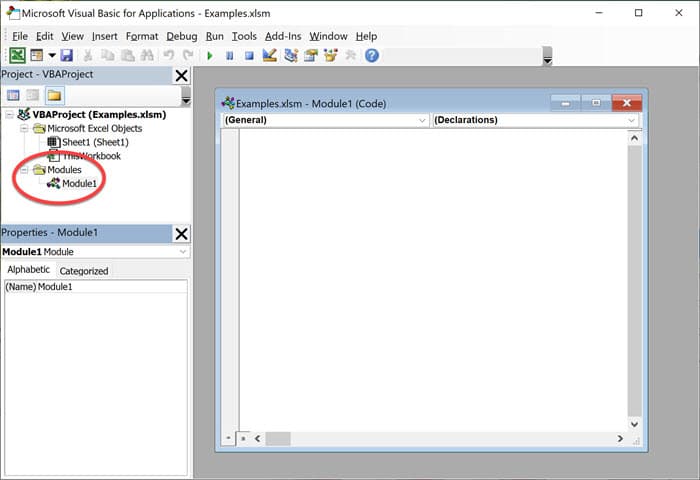The image size is (700, 480).
Task: Select Sheet1 (Sheet1) in the project tree
Action: click(95, 142)
